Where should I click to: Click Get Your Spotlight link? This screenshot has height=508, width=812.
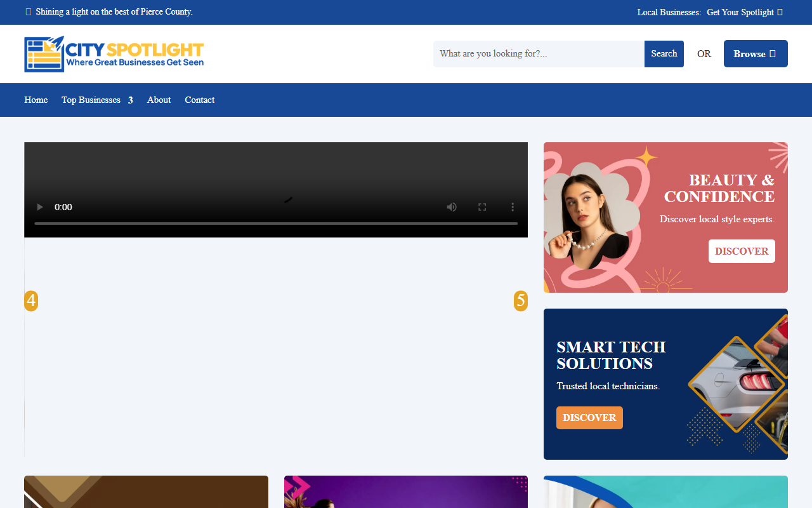click(745, 12)
